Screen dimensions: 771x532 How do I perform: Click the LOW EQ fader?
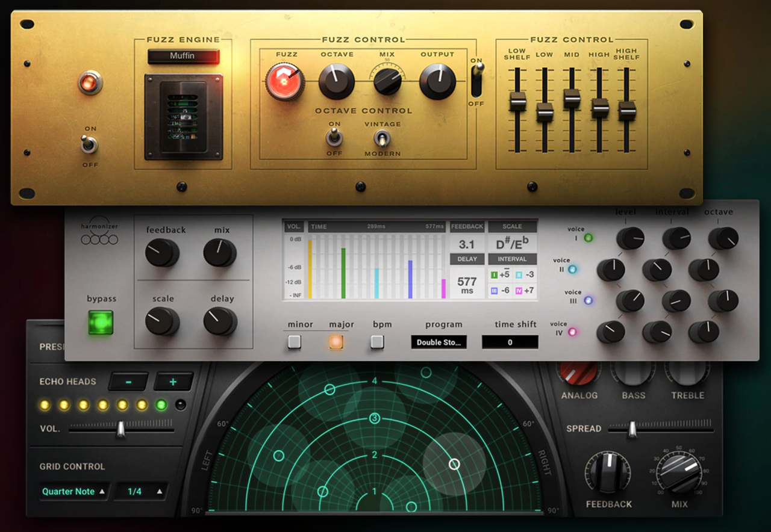coord(545,112)
